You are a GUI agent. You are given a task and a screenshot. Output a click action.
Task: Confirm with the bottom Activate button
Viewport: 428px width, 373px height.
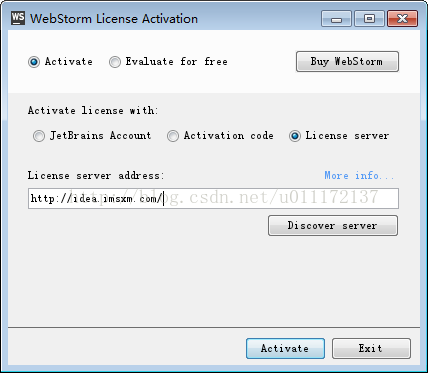pos(285,348)
